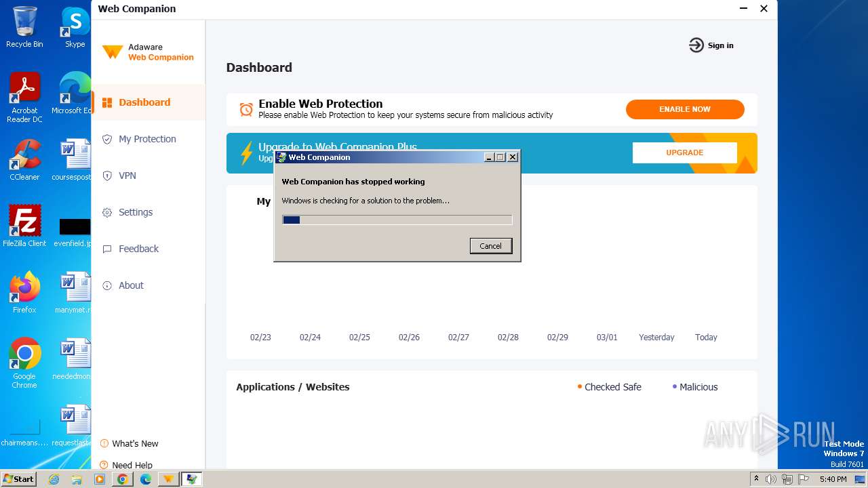Click the Dashboard grid icon
The width and height of the screenshot is (868, 488).
coord(107,102)
